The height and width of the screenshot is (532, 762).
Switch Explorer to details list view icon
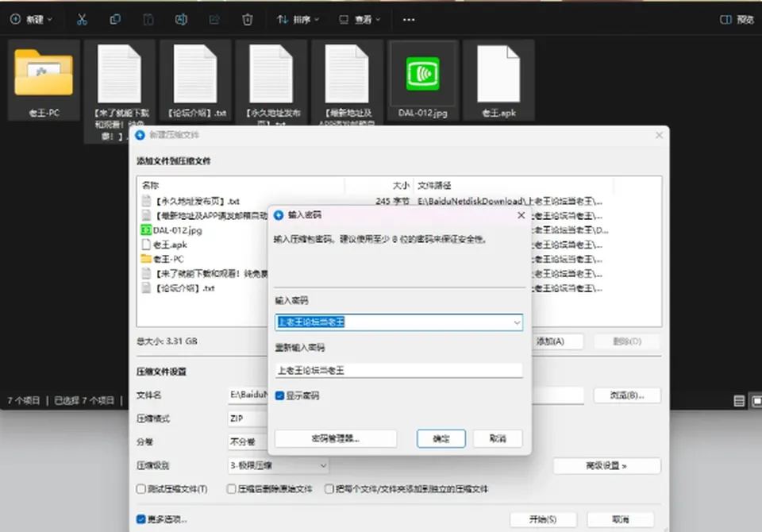click(739, 401)
